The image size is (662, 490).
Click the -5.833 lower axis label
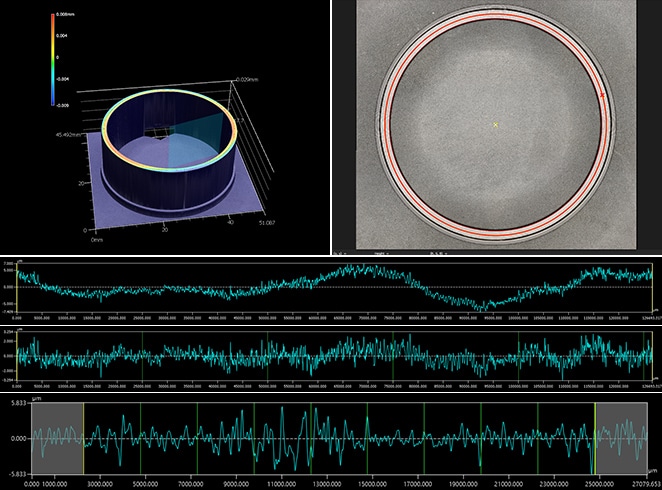(x=13, y=474)
